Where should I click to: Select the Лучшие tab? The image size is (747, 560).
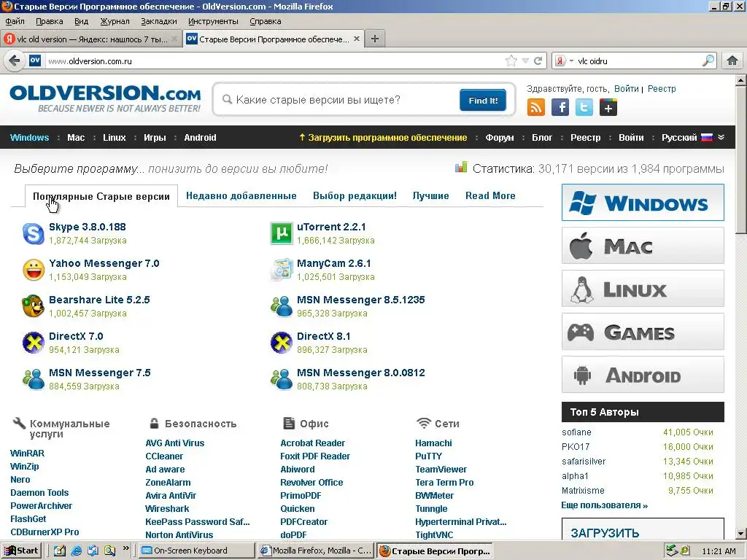(430, 195)
